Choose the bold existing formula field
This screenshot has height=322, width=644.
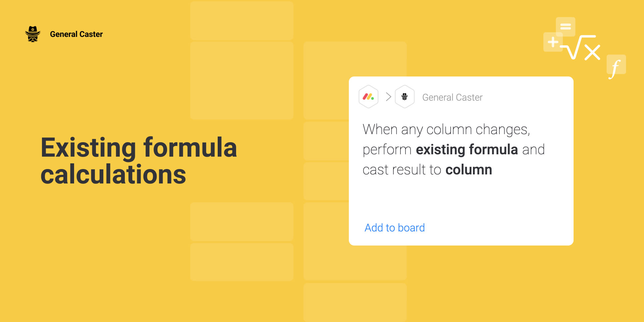467,150
